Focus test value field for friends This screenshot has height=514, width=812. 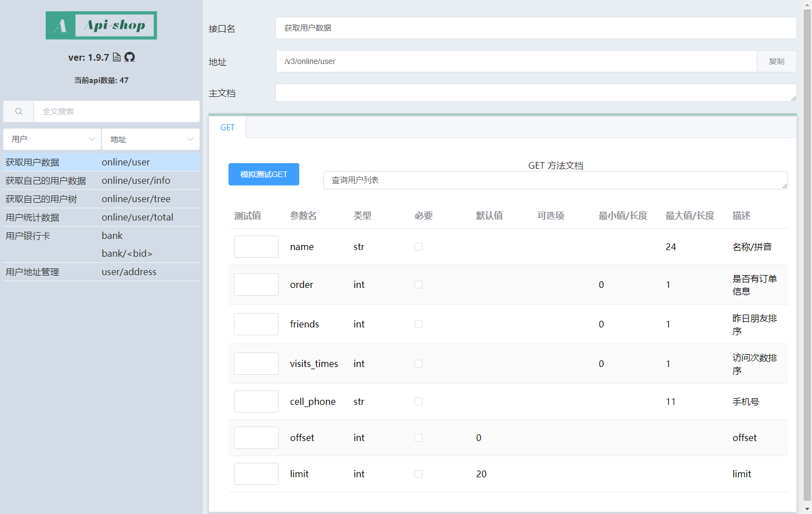tap(256, 324)
